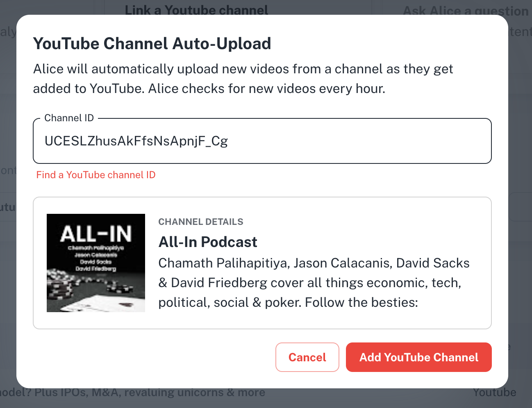Click the dimmed Ask Alice a question heading
This screenshot has width=532, height=408.
(466, 11)
